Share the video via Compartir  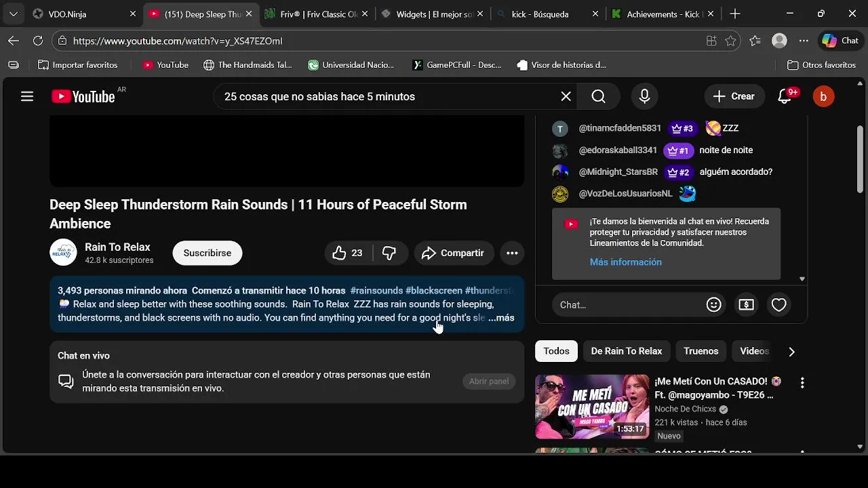pos(453,253)
